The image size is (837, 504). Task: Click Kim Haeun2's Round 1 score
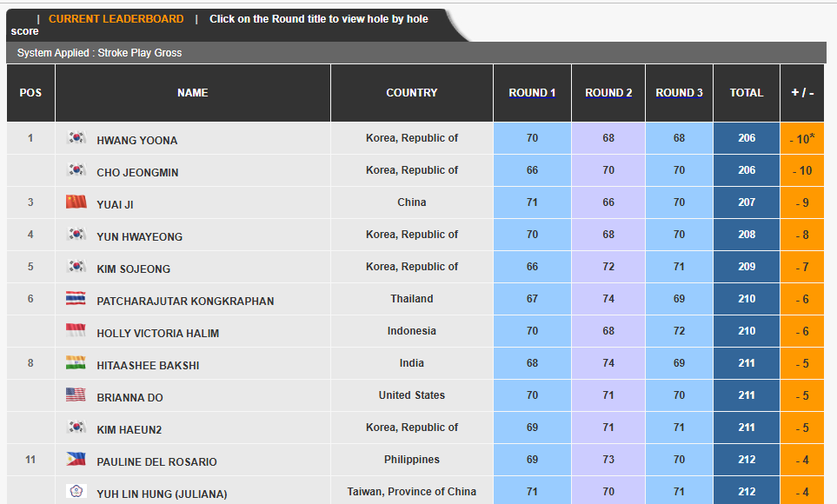(532, 428)
